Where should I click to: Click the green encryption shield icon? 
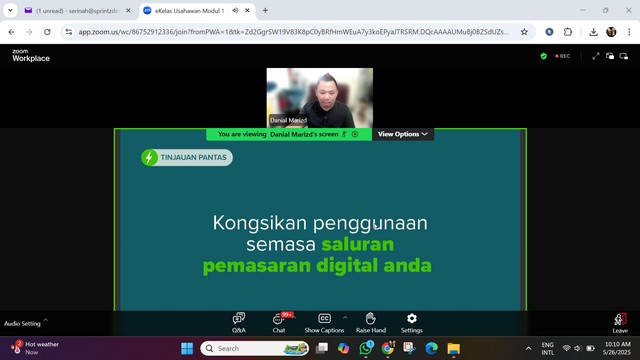click(x=543, y=56)
